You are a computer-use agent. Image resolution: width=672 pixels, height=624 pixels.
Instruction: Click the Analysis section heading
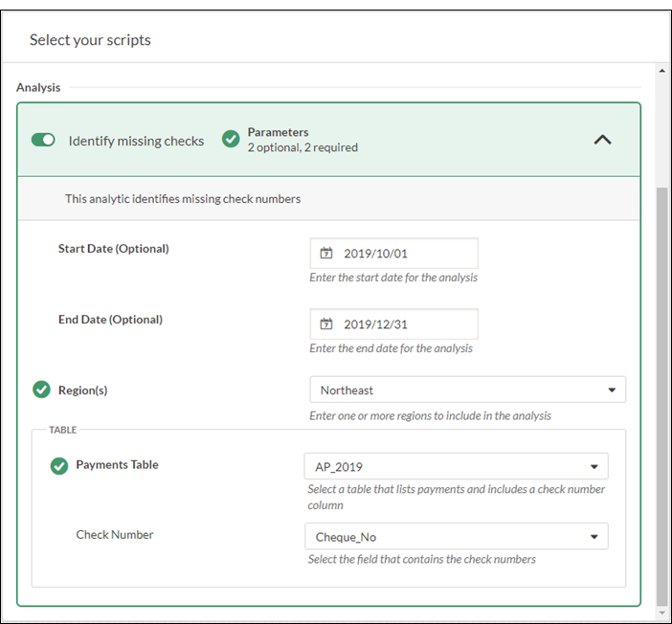point(38,87)
